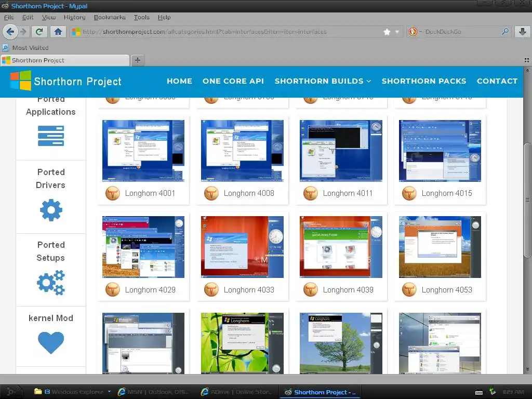Switch to the ADrive Online Storage taskbar window
The width and height of the screenshot is (532, 399).
click(x=237, y=392)
